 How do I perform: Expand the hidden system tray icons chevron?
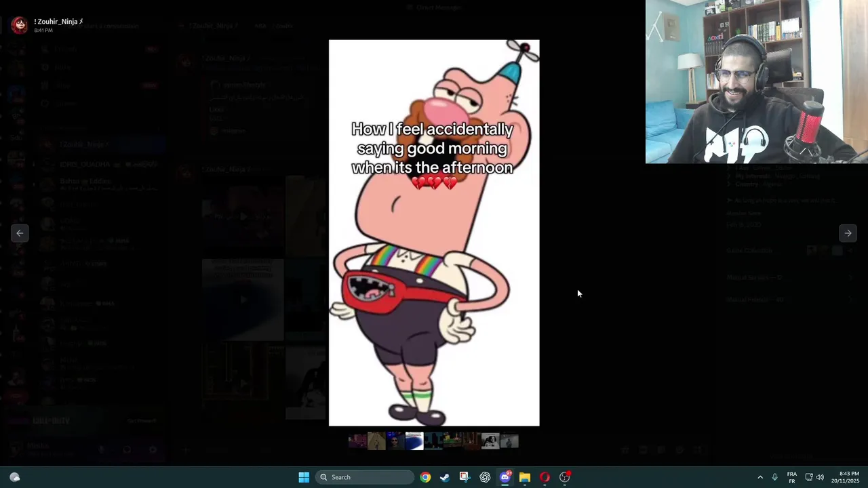[x=760, y=477]
